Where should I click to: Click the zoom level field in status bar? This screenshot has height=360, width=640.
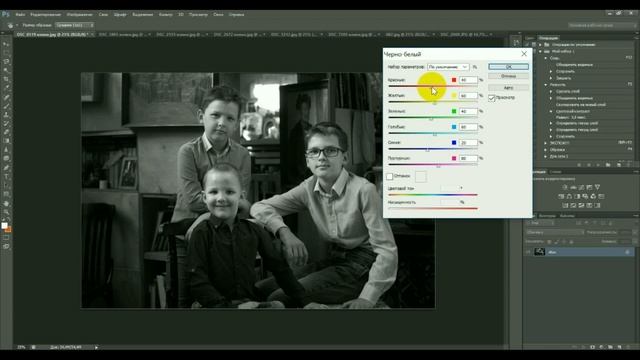[x=21, y=347]
